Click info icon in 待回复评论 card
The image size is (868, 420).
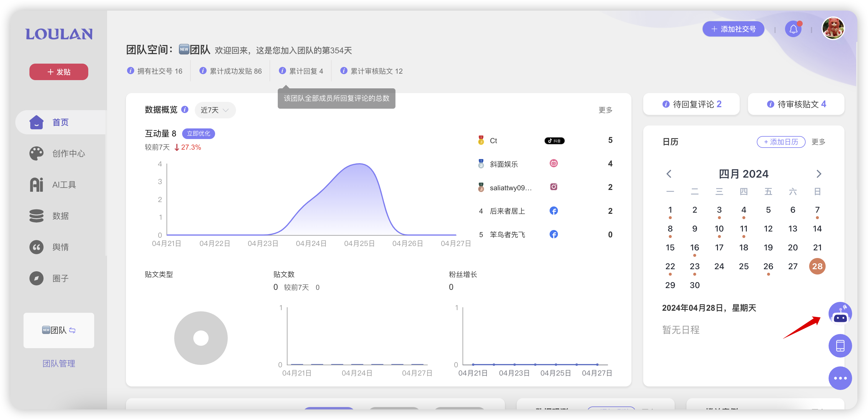click(x=666, y=104)
